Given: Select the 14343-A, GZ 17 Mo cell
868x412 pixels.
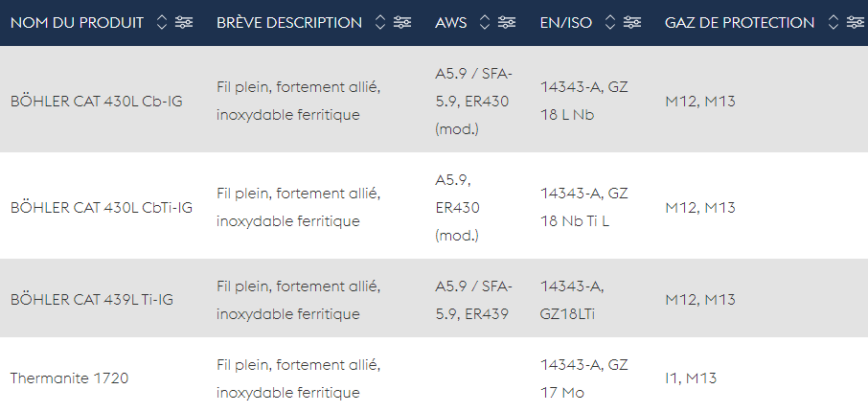Looking at the screenshot, I should 584,378.
